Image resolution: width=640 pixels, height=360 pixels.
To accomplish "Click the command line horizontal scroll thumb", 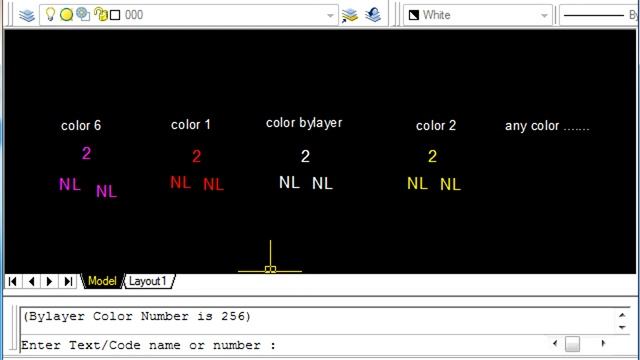I will coord(572,344).
